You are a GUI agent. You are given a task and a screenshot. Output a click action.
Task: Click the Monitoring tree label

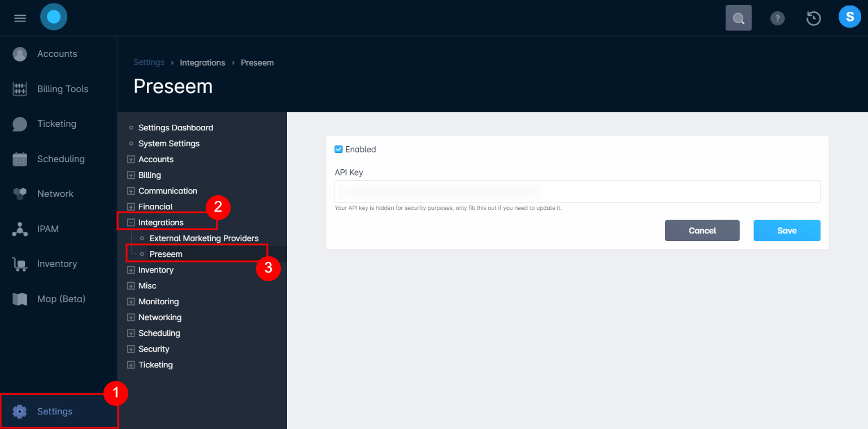(159, 302)
